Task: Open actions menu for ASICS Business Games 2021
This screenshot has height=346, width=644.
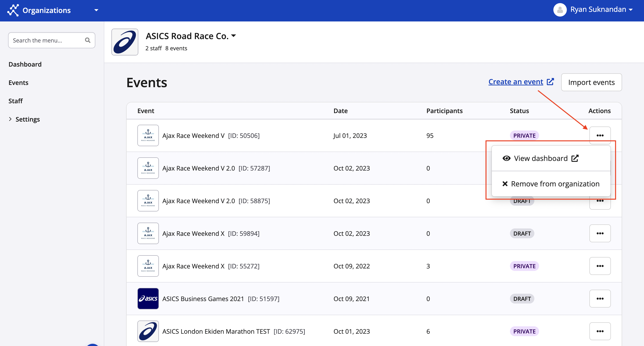Action: pos(600,299)
